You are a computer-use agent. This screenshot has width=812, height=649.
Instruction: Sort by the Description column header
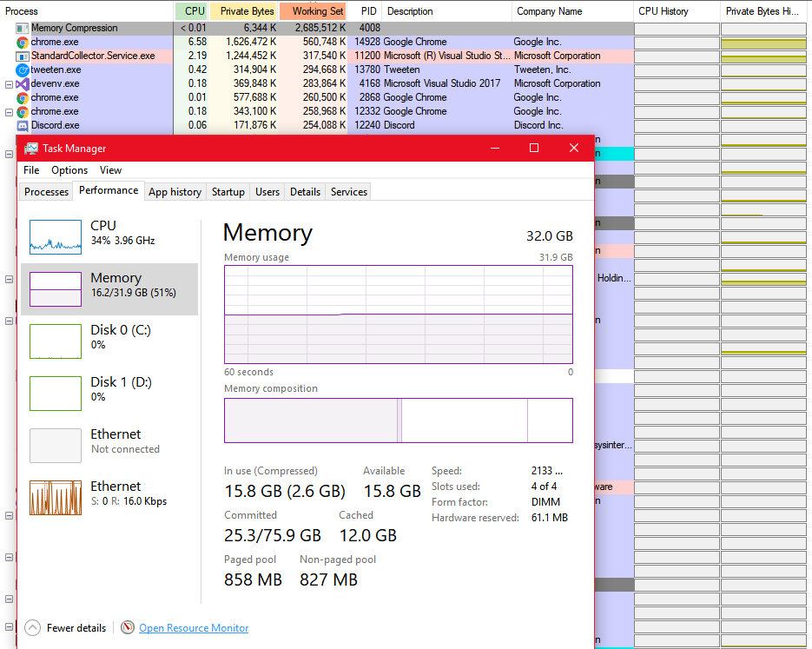447,11
